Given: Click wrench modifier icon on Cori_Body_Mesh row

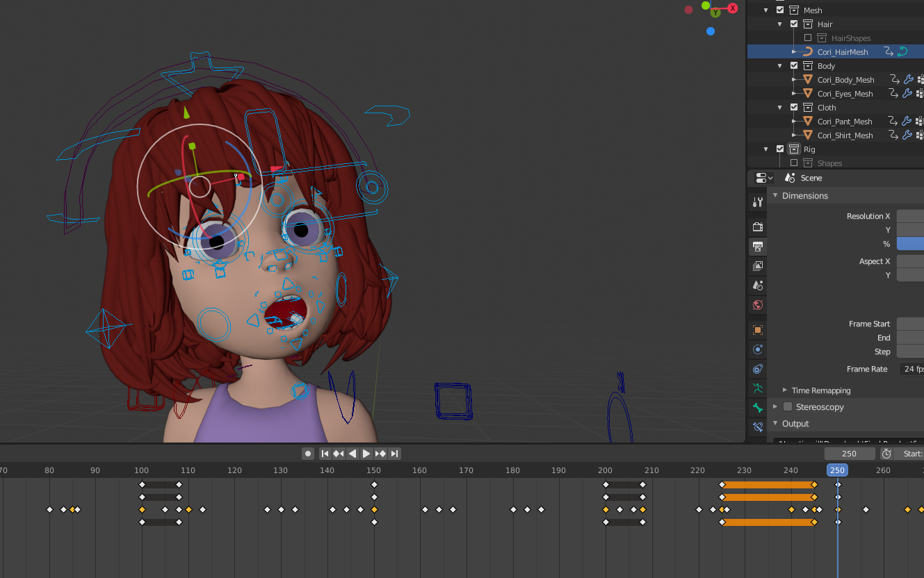Looking at the screenshot, I should pyautogui.click(x=907, y=79).
